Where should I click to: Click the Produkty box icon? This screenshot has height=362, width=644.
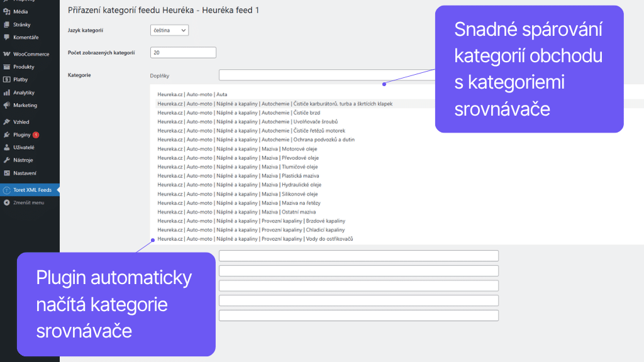click(6, 67)
